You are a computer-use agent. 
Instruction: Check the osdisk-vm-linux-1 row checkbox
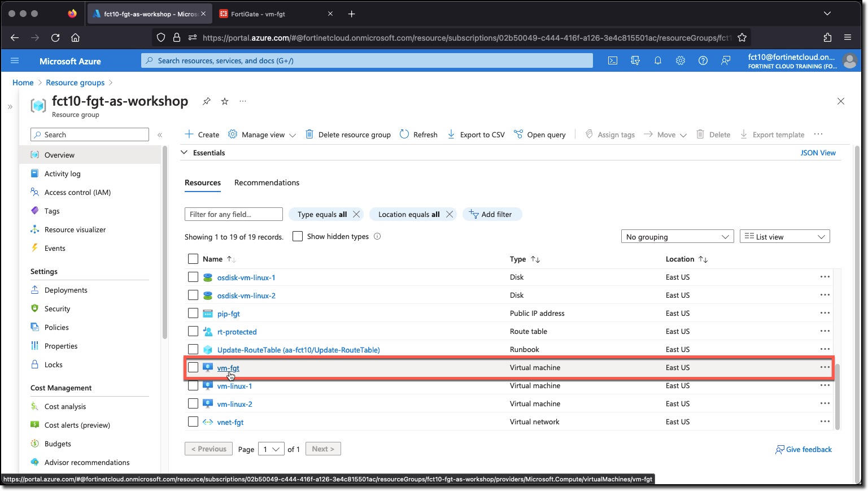pos(193,277)
